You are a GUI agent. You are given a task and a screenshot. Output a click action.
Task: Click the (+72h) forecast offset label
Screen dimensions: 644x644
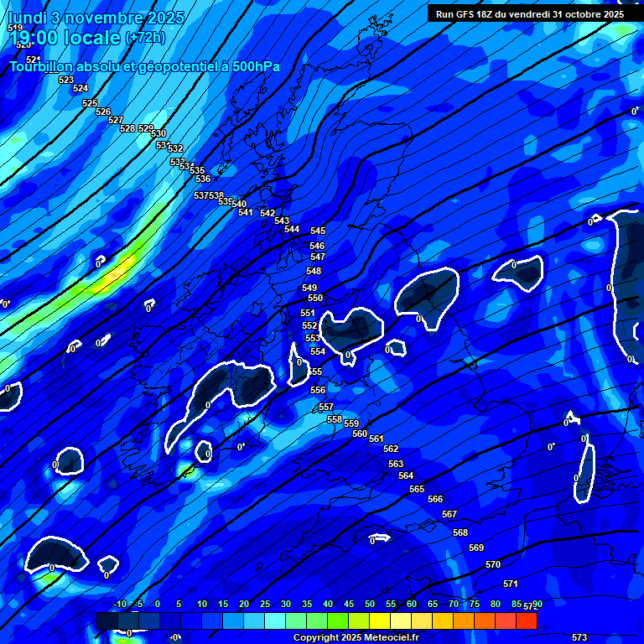145,38
